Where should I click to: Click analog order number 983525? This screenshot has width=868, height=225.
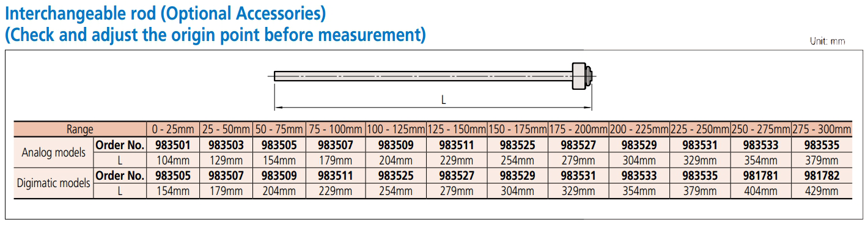click(517, 146)
